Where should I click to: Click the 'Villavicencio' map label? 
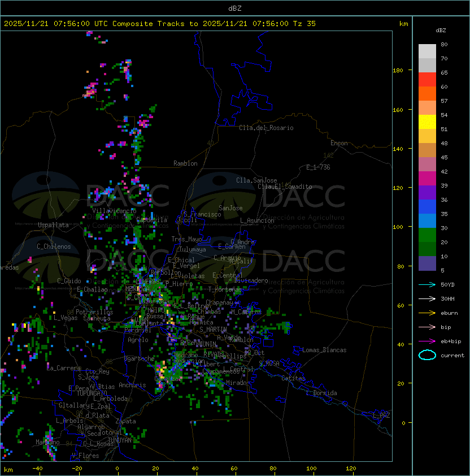point(114,211)
